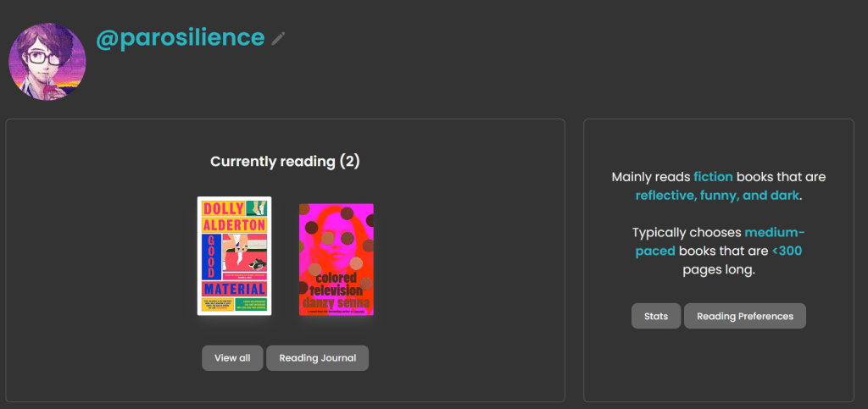Open the Good Material book cover
The image size is (868, 409).
click(234, 256)
